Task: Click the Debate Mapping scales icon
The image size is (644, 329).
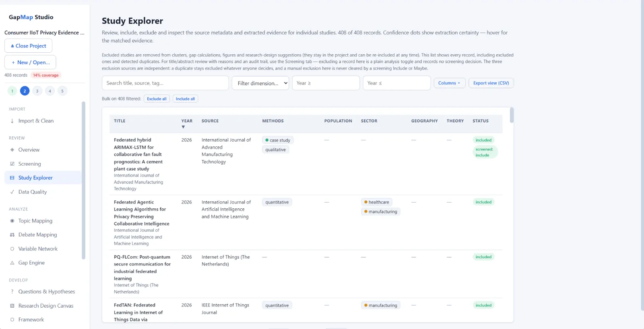Action: (12, 234)
